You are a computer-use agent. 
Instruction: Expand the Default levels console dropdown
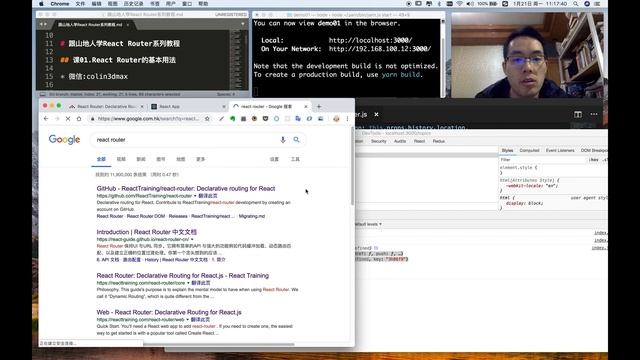[x=368, y=224]
